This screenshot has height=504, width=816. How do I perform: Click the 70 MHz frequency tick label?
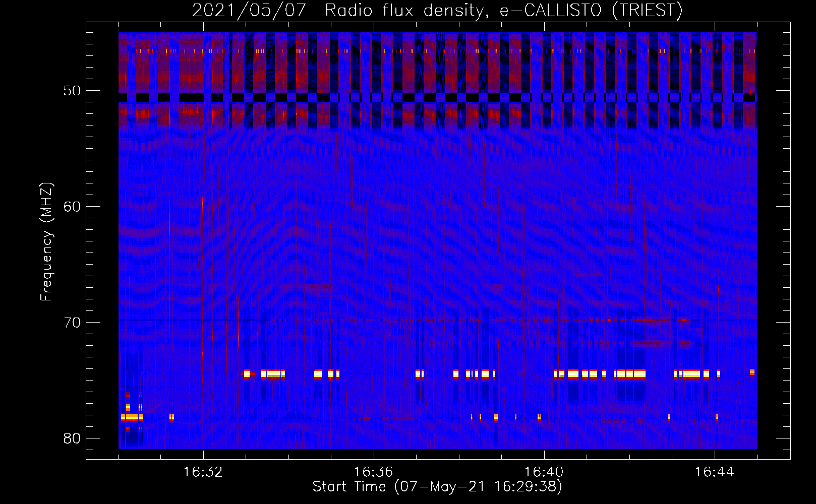[72, 323]
